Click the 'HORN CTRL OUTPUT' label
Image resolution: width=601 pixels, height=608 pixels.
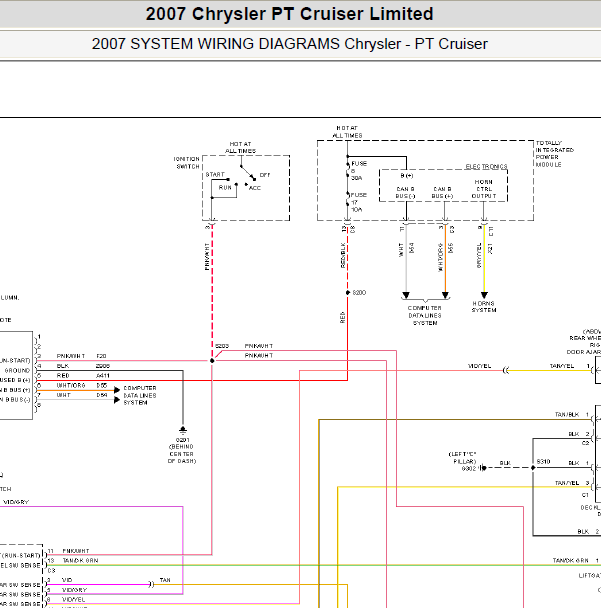pyautogui.click(x=484, y=189)
